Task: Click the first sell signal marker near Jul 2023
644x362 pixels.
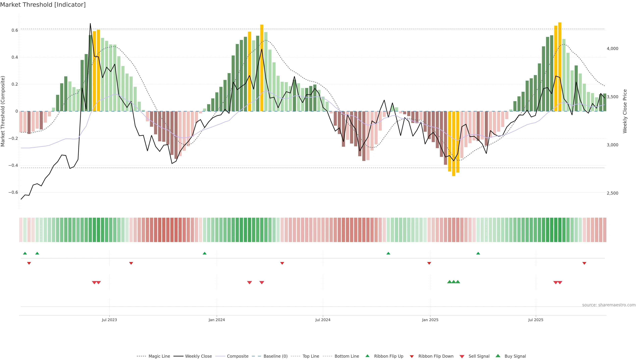Action: pyautogui.click(x=94, y=283)
